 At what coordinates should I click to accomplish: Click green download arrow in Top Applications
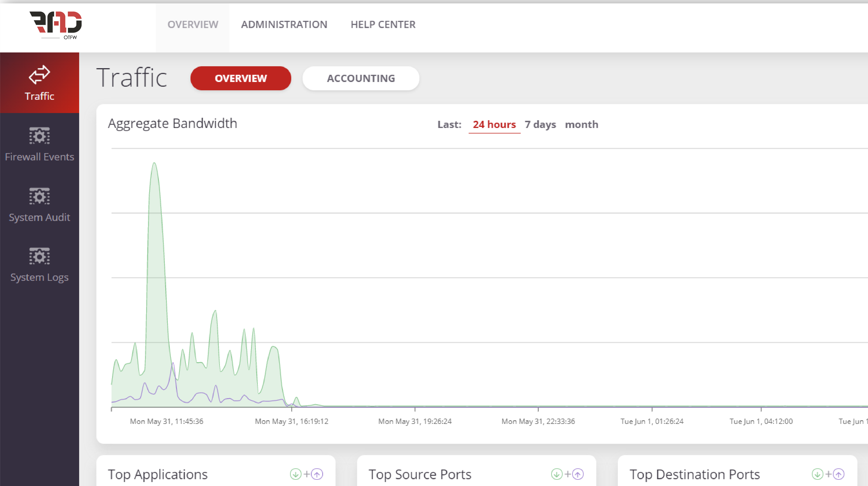point(296,474)
